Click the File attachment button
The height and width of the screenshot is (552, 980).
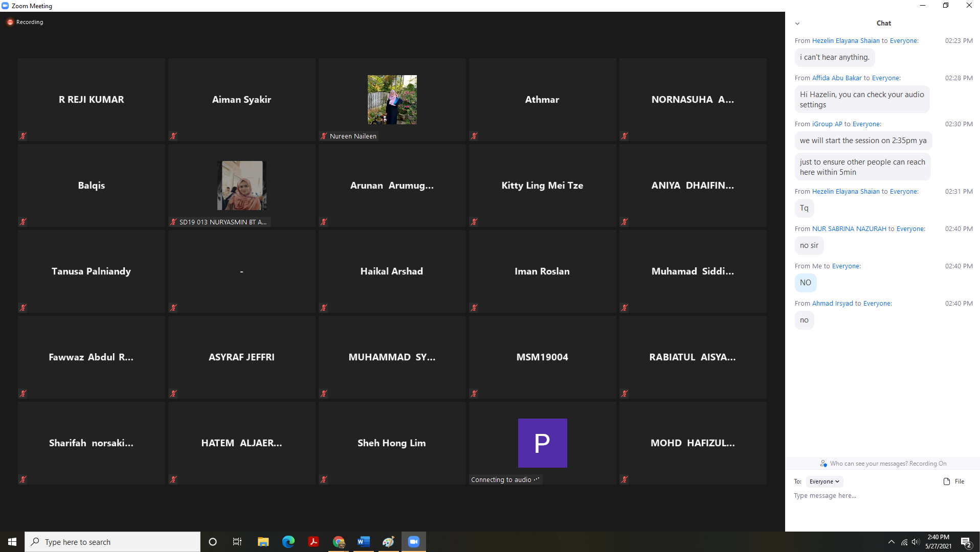pyautogui.click(x=954, y=481)
